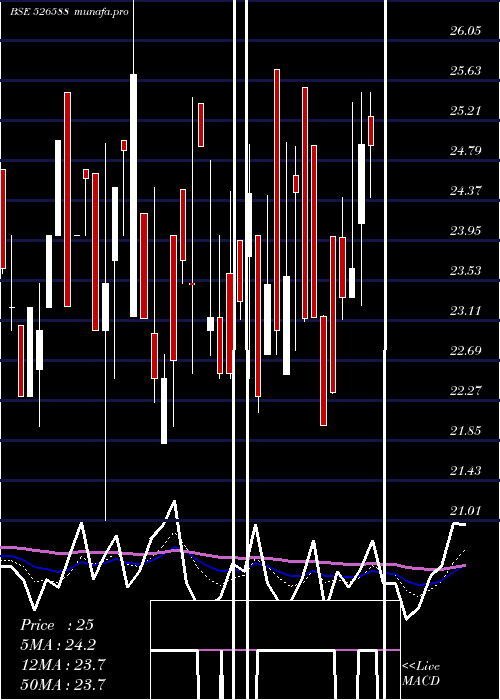
Task: Select the 25.63 price axis label
Action: coord(466,71)
